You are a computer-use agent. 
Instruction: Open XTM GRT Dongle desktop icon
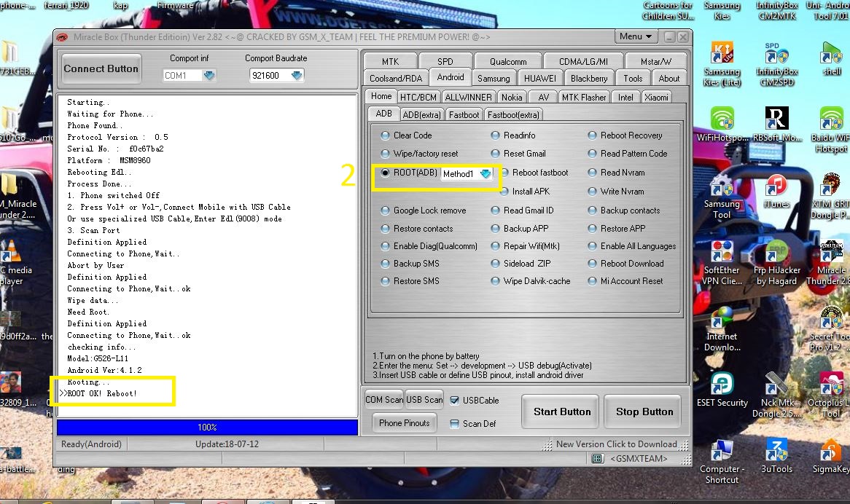pyautogui.click(x=830, y=196)
